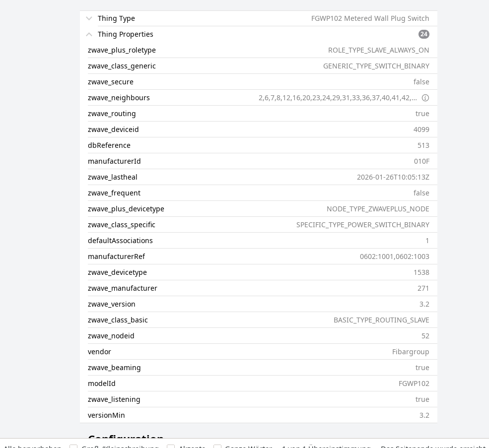Select the zwave_class_specific property row
This screenshot has width=489, height=448.
pyautogui.click(x=258, y=225)
